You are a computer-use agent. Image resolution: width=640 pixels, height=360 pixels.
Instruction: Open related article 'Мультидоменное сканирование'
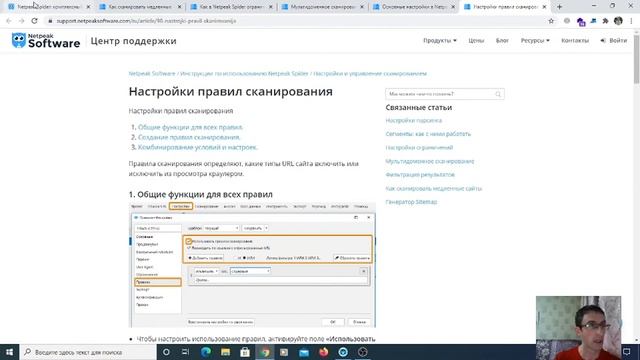(430, 161)
